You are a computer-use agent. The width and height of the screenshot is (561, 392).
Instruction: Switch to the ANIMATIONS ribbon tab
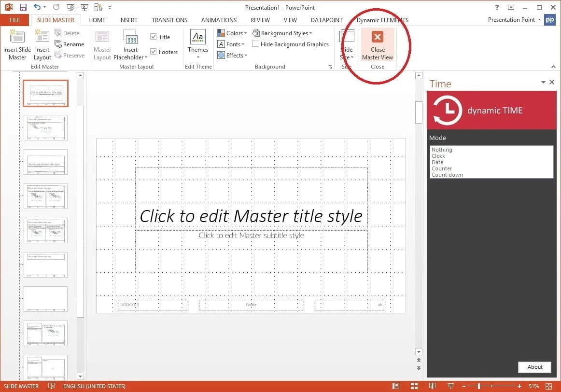(x=219, y=20)
